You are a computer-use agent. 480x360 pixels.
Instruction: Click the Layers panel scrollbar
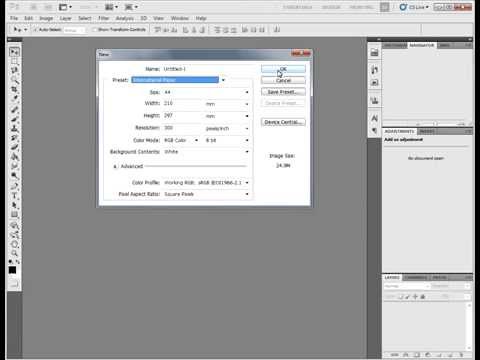pyautogui.click(x=469, y=326)
